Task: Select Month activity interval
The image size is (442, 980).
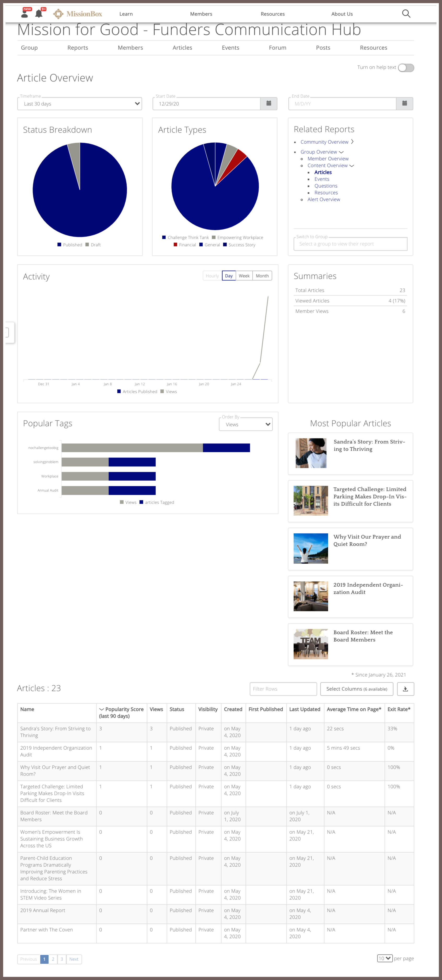Action: pos(262,276)
